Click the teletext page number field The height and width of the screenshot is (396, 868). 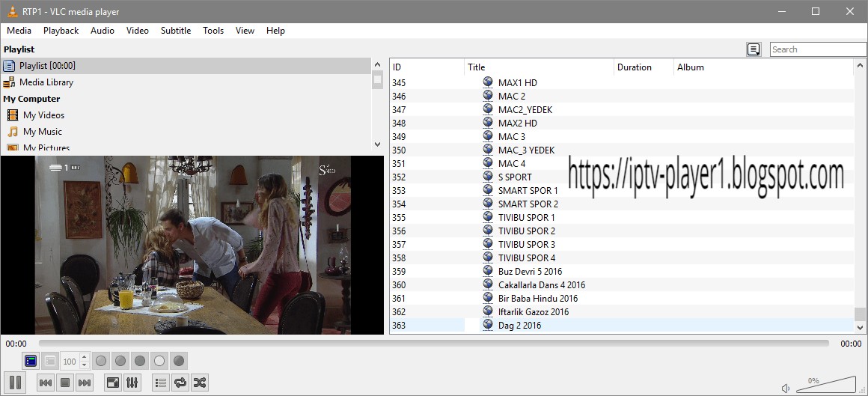(70, 361)
